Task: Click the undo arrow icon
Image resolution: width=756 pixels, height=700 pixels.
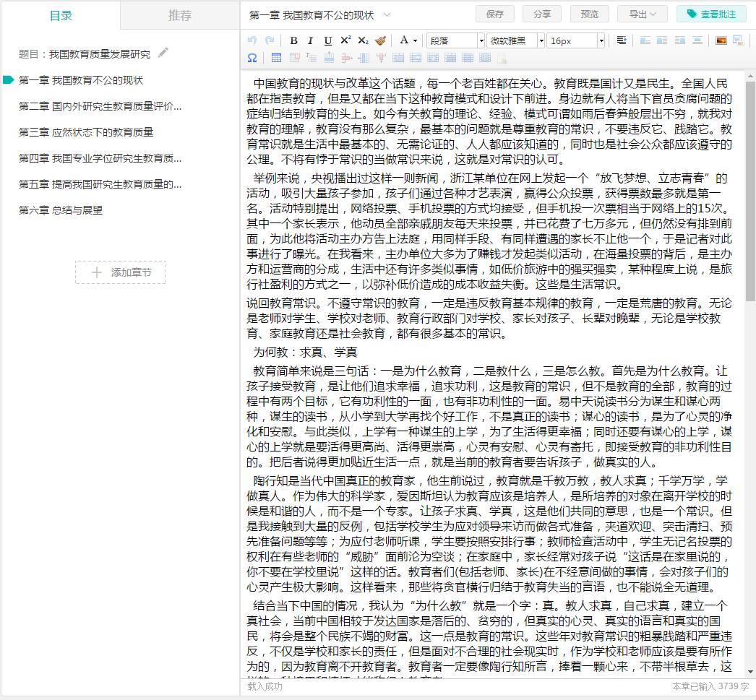Action: click(x=252, y=40)
